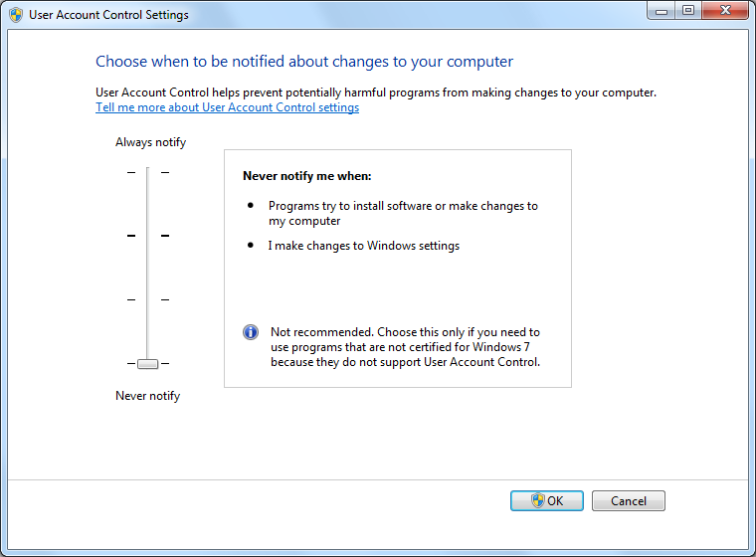Click 'Programs try to install software' bullet text
The width and height of the screenshot is (756, 557).
403,213
